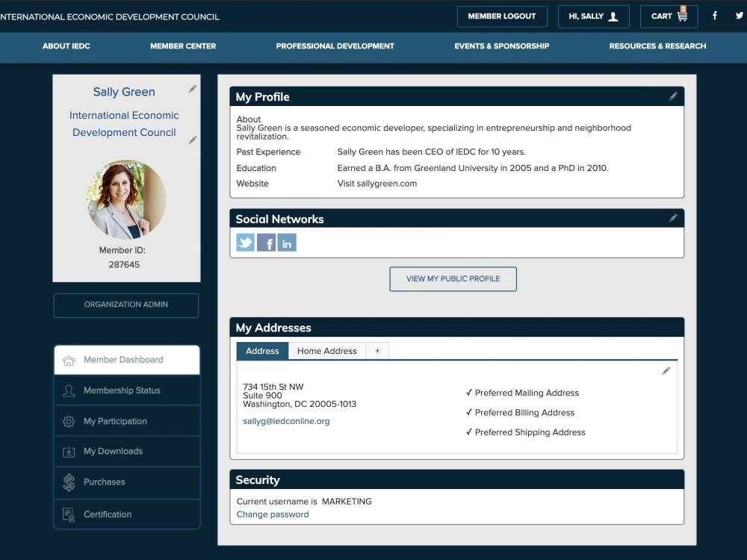Open My Participation sidebar item

point(127,421)
